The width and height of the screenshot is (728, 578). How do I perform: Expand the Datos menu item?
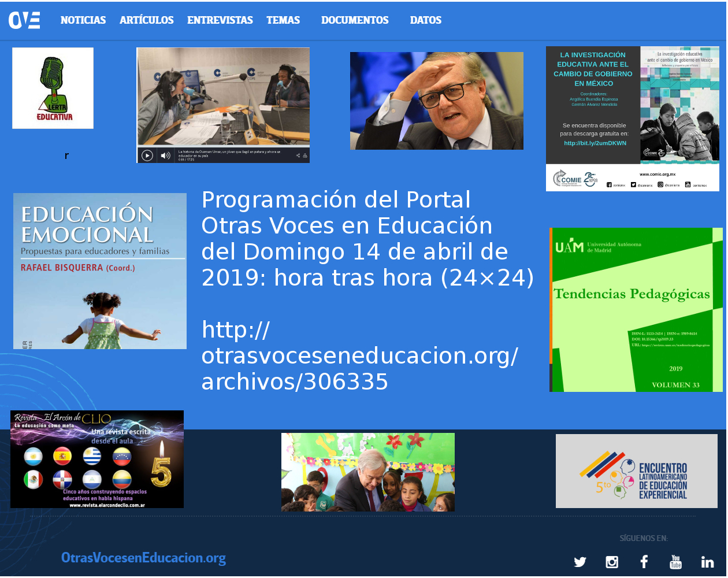coord(425,20)
